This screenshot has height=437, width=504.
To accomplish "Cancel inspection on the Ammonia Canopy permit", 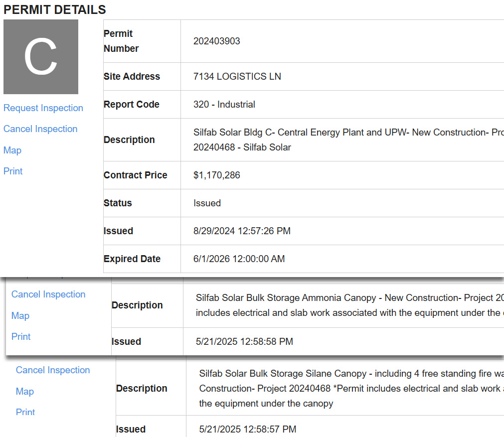I will [48, 294].
